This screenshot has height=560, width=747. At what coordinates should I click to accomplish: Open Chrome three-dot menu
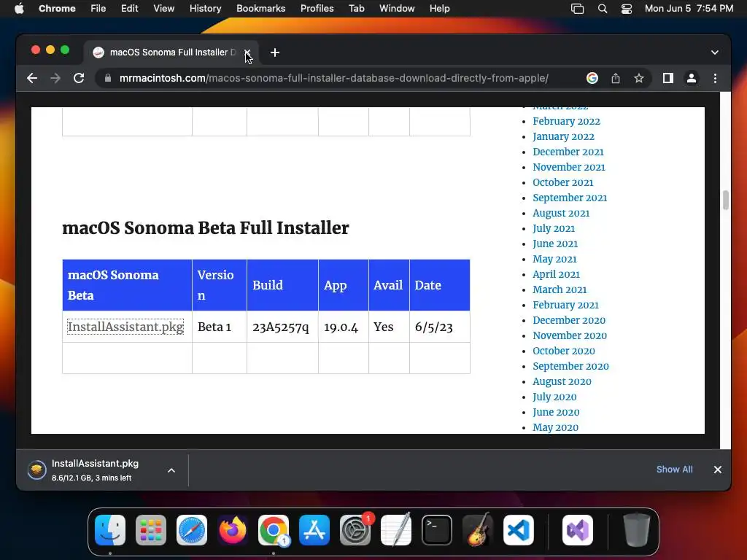pyautogui.click(x=715, y=78)
